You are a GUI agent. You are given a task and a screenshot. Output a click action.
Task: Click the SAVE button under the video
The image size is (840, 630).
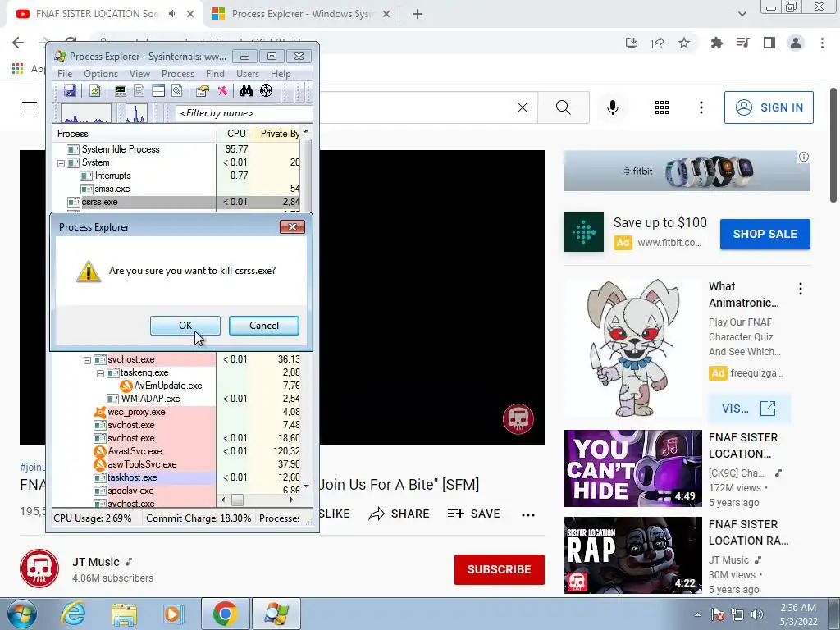pyautogui.click(x=474, y=514)
